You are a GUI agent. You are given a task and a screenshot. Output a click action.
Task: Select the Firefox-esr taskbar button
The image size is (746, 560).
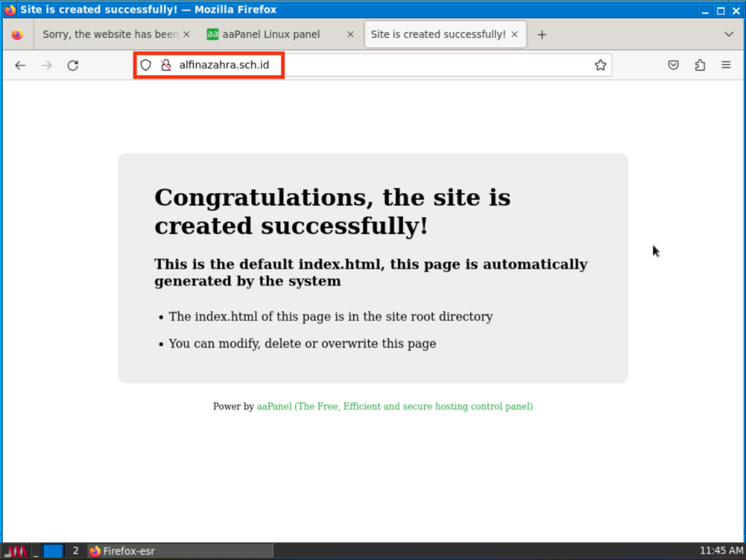click(179, 551)
